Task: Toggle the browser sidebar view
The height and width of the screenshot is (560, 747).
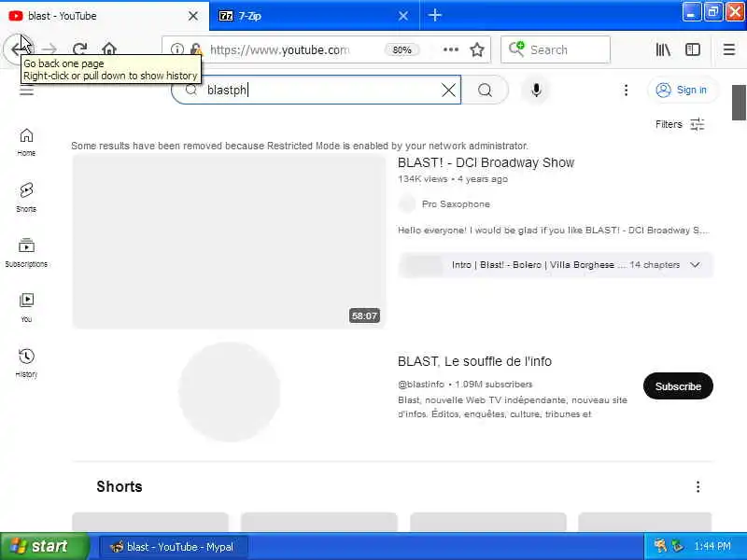Action: tap(692, 49)
